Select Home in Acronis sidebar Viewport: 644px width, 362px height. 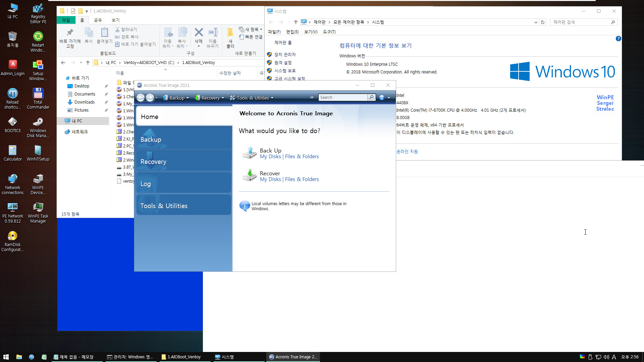click(184, 117)
